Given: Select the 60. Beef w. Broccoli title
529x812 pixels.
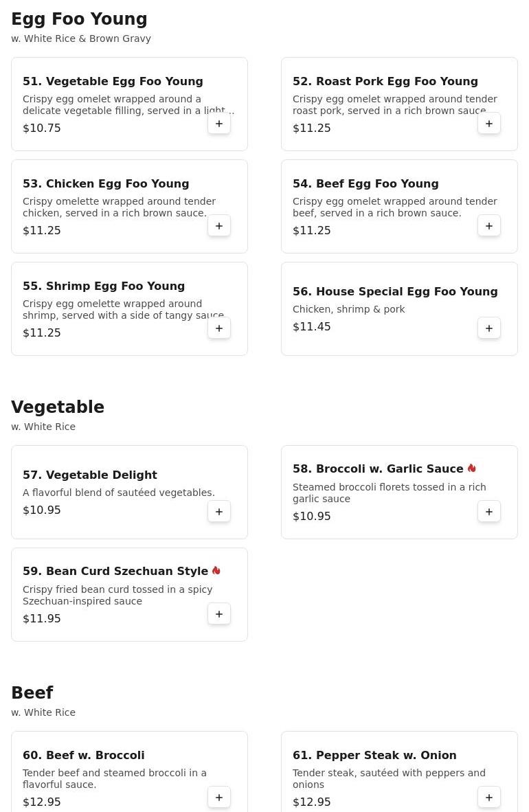Looking at the screenshot, I should 84,756.
